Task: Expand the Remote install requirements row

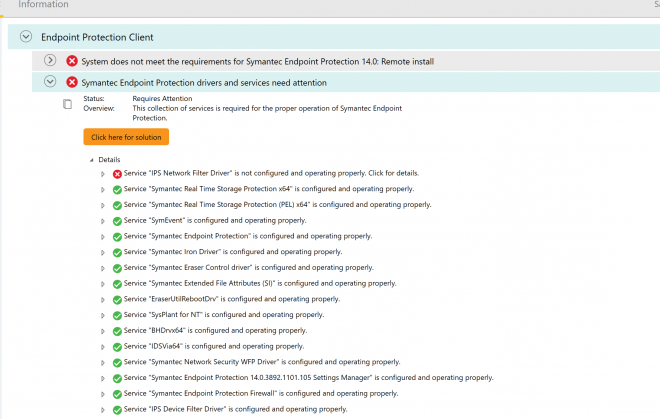Action: [50, 60]
